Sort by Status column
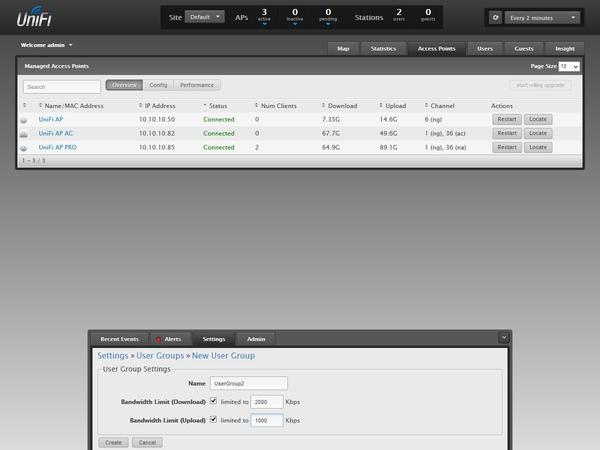Image resolution: width=600 pixels, height=450 pixels. click(x=215, y=106)
